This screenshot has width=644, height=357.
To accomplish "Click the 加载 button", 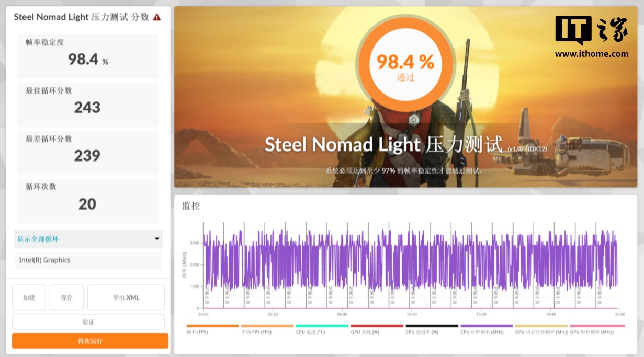I will (29, 297).
